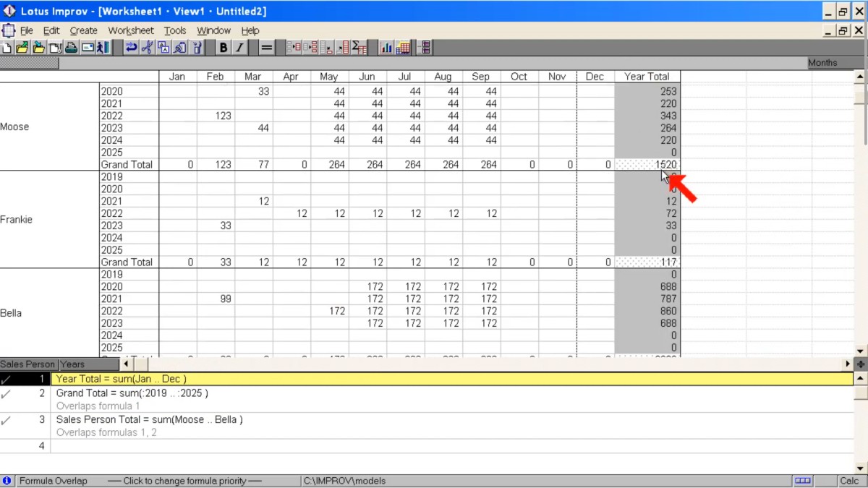Open the Edit menu
The width and height of the screenshot is (868, 488).
click(51, 30)
